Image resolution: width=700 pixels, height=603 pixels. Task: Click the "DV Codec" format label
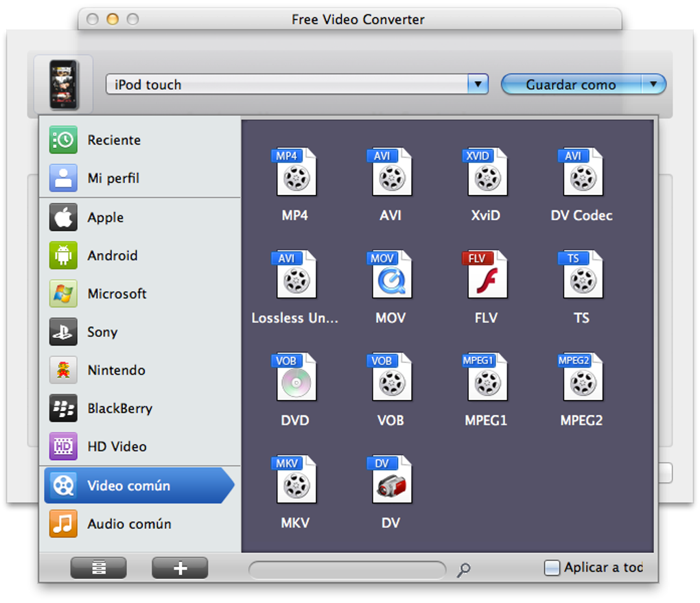point(581,215)
